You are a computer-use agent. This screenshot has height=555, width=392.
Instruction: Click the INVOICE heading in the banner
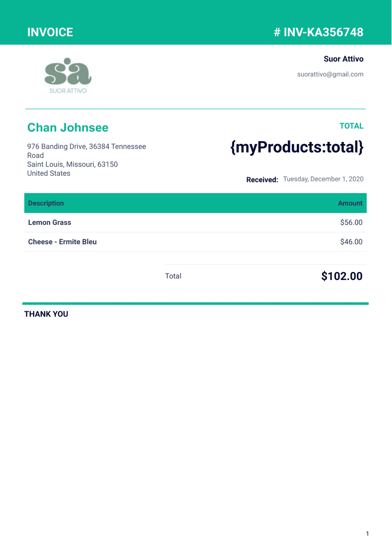click(50, 32)
